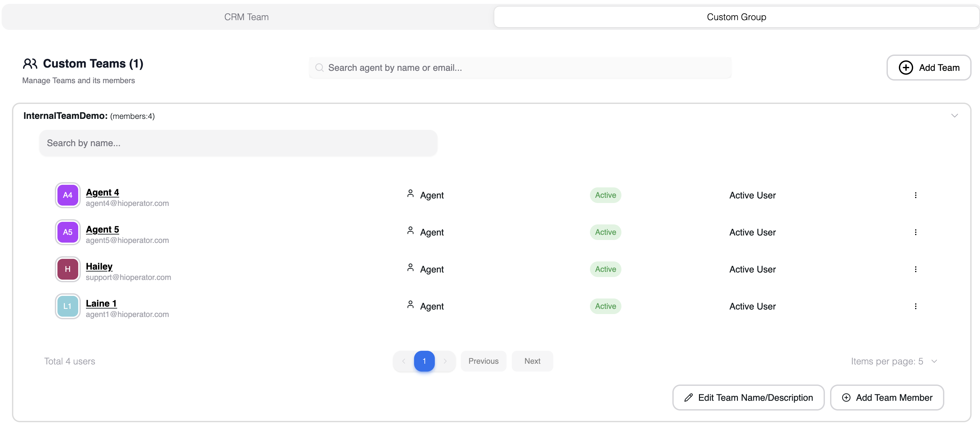Open the Items per page dropdown
This screenshot has width=980, height=430.
tap(893, 361)
